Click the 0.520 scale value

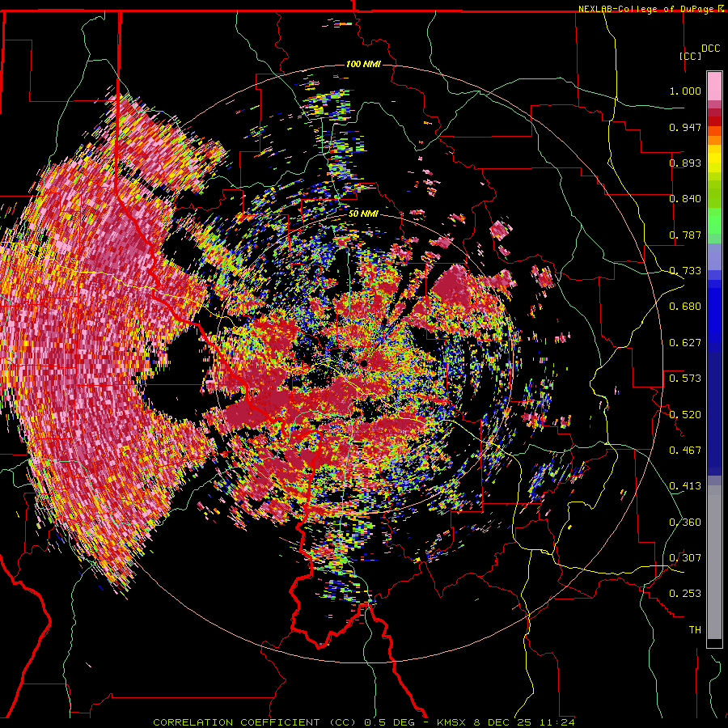(x=685, y=415)
